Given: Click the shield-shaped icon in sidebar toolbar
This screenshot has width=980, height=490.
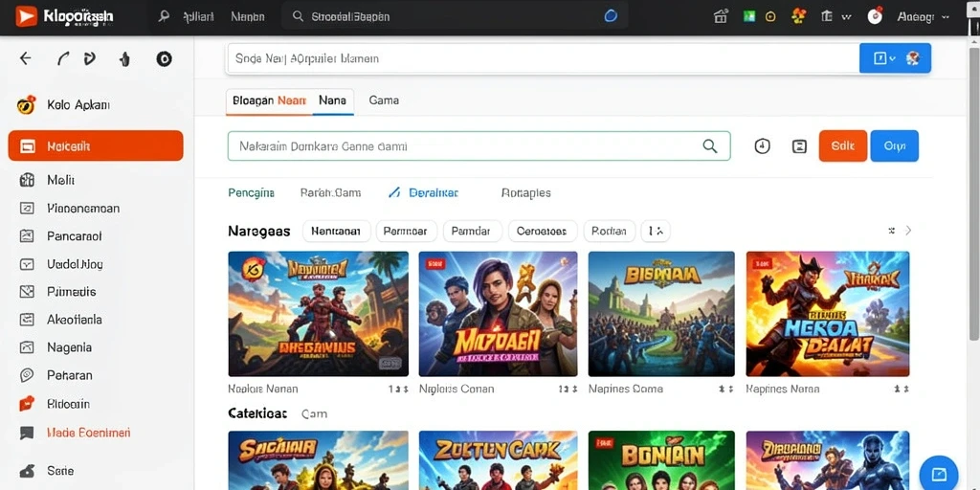Looking at the screenshot, I should pos(89,58).
